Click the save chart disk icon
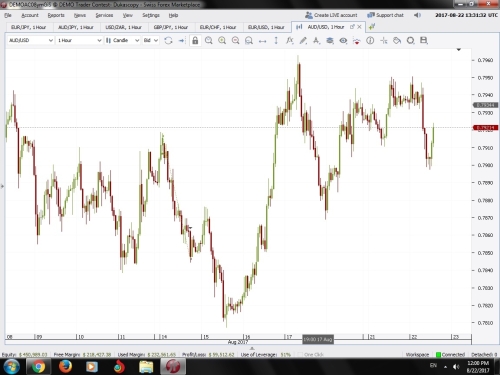500x375 pixels. tap(424, 40)
